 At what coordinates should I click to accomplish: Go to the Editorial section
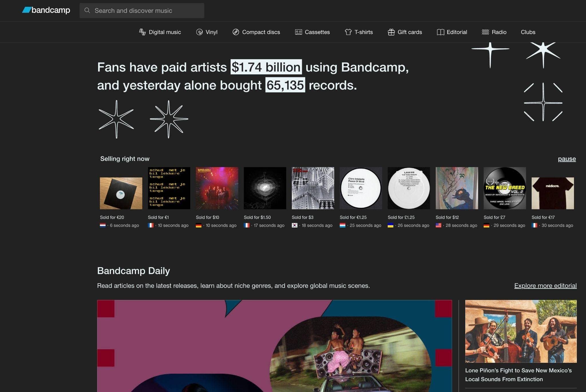pos(452,32)
